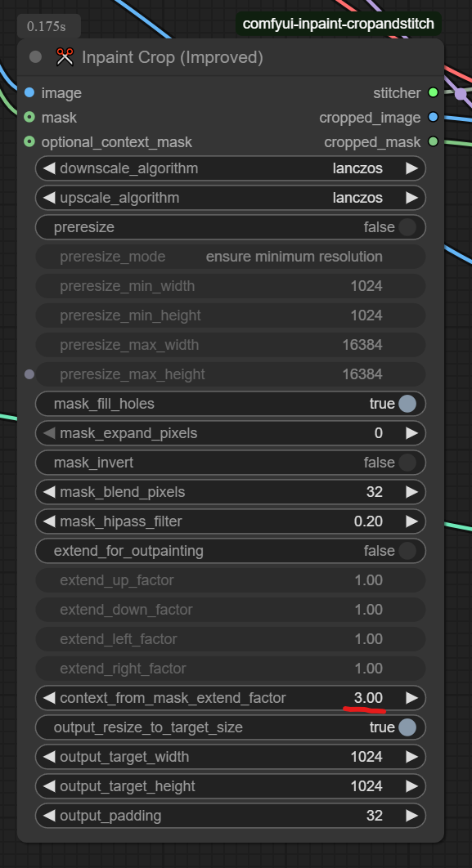Image resolution: width=472 pixels, height=868 pixels.
Task: Click the node collapse dot beside title
Action: point(35,56)
